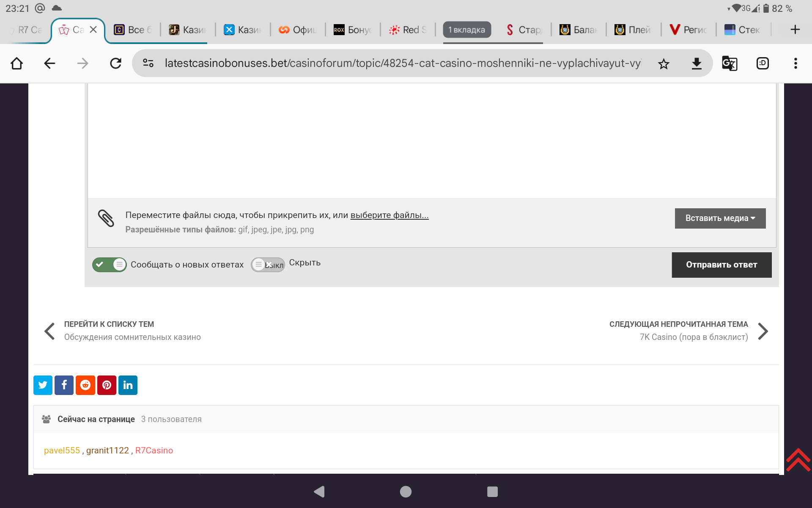The image size is (812, 508).
Task: Expand the 'Вставить медиа' dropdown
Action: 720,218
